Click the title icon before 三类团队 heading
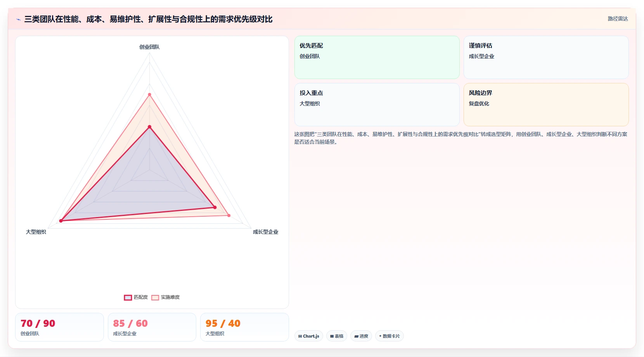Image resolution: width=644 pixels, height=357 pixels. coord(18,19)
